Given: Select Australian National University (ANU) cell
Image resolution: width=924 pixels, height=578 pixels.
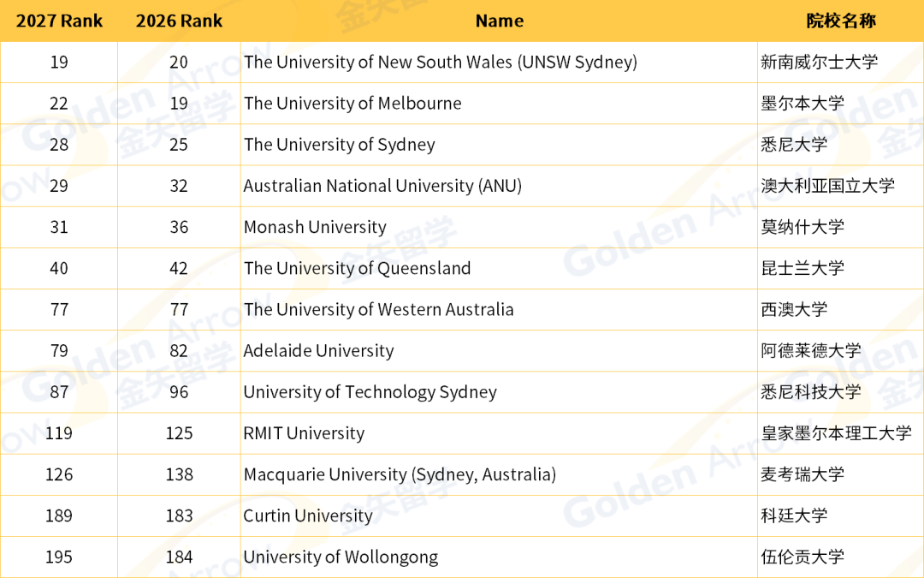Looking at the screenshot, I should 499,186.
